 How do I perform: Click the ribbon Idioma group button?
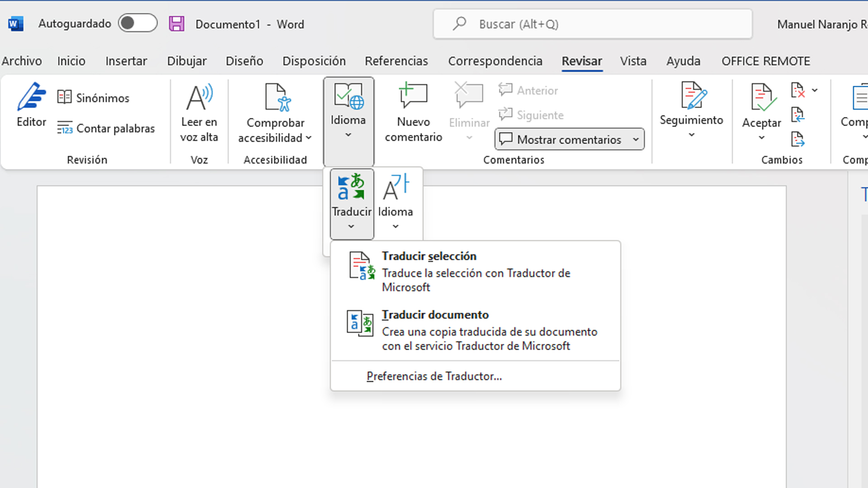pos(348,121)
